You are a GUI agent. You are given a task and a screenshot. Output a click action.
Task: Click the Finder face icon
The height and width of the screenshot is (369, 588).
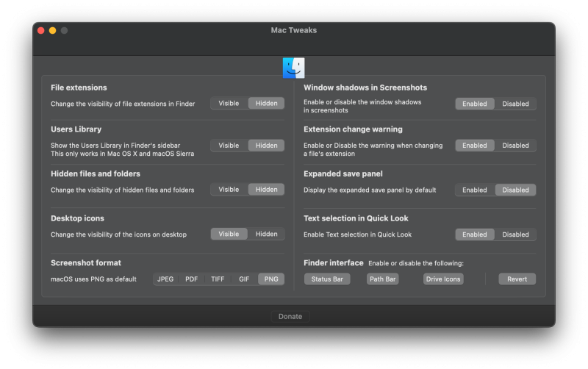coord(293,68)
